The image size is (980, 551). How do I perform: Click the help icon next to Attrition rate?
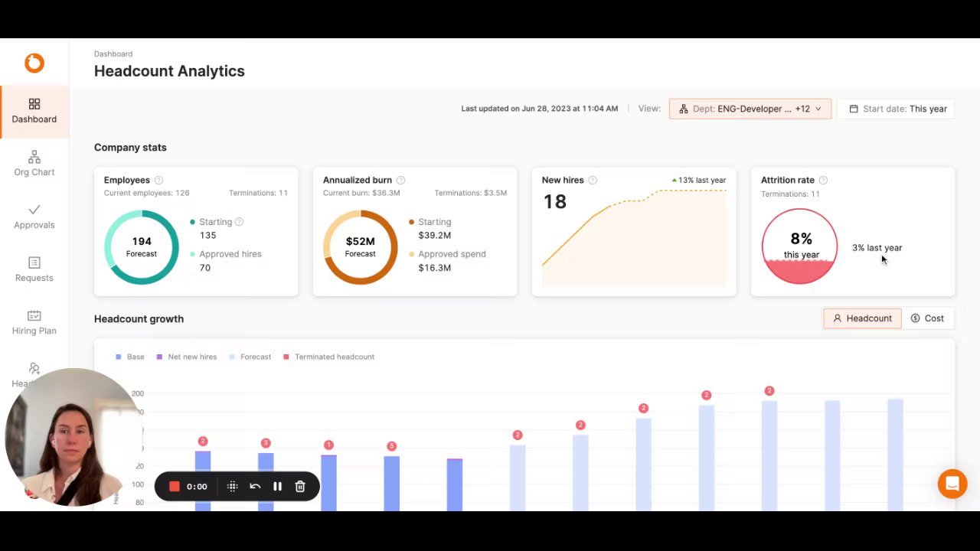point(823,181)
